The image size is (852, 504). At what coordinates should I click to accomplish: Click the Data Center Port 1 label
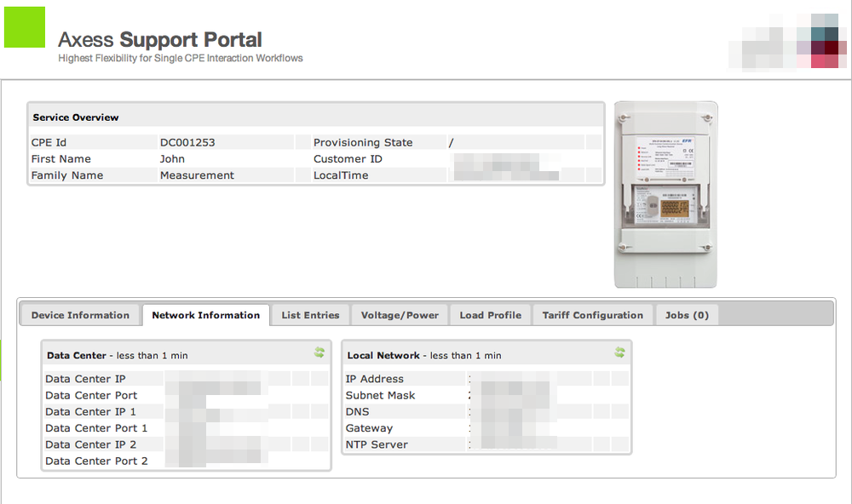(x=97, y=428)
